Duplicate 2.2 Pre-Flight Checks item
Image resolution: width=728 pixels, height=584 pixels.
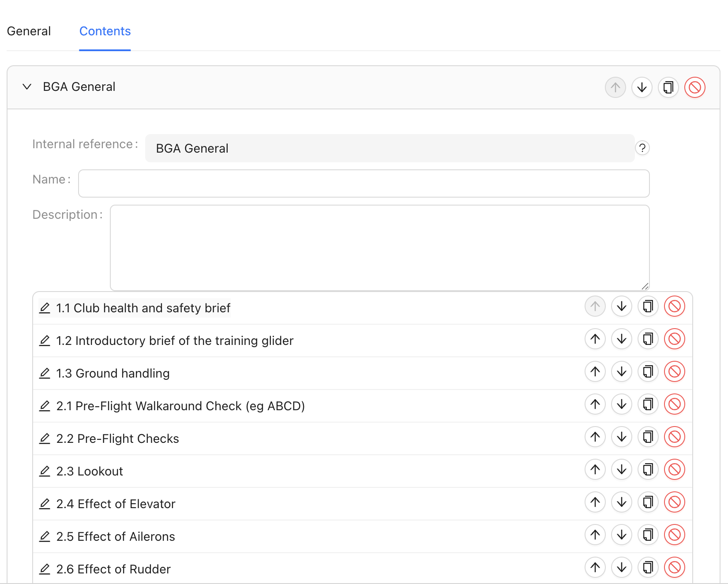[x=648, y=437]
